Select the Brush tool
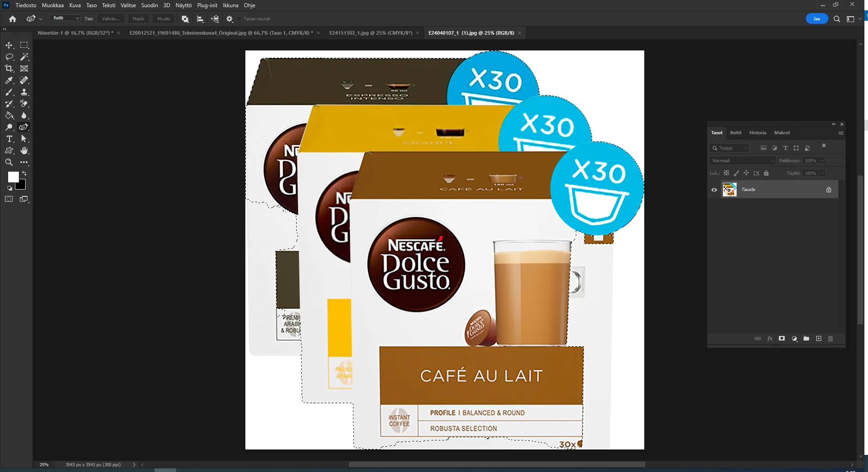This screenshot has width=868, height=472. 9,92
